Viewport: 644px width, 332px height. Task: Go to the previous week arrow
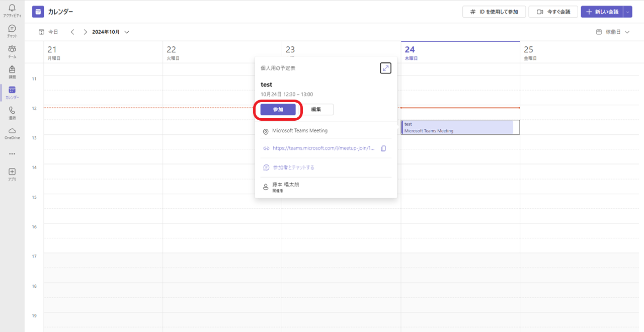72,32
